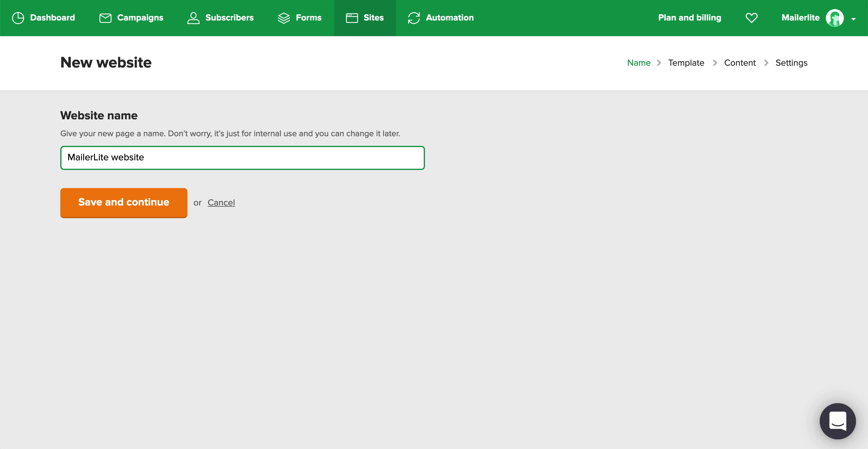
Task: Jump to the Content step
Action: [x=740, y=63]
